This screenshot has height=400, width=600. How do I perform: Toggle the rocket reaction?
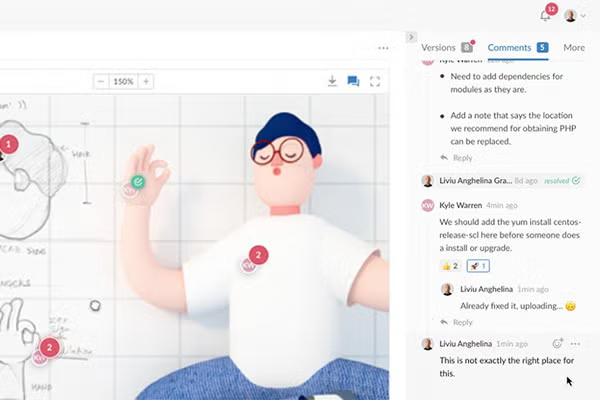[x=478, y=266]
